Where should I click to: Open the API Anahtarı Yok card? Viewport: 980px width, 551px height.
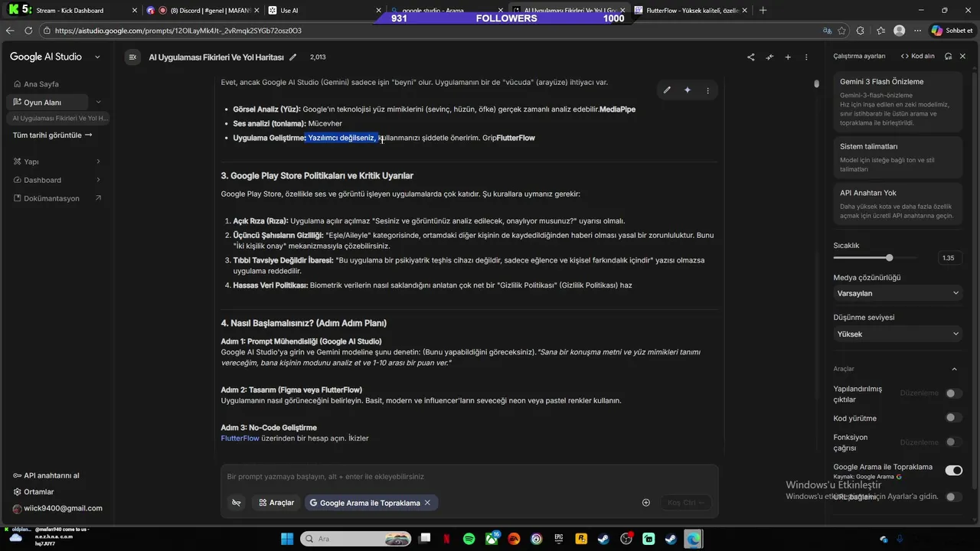[898, 204]
